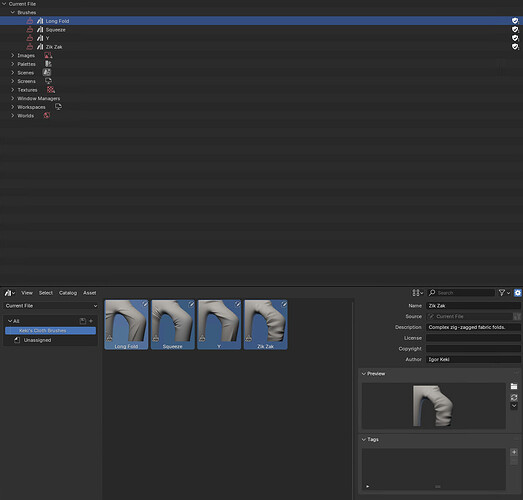Screen dimensions: 523x500
Task: Load custom preview with folder icon
Action: [x=514, y=386]
